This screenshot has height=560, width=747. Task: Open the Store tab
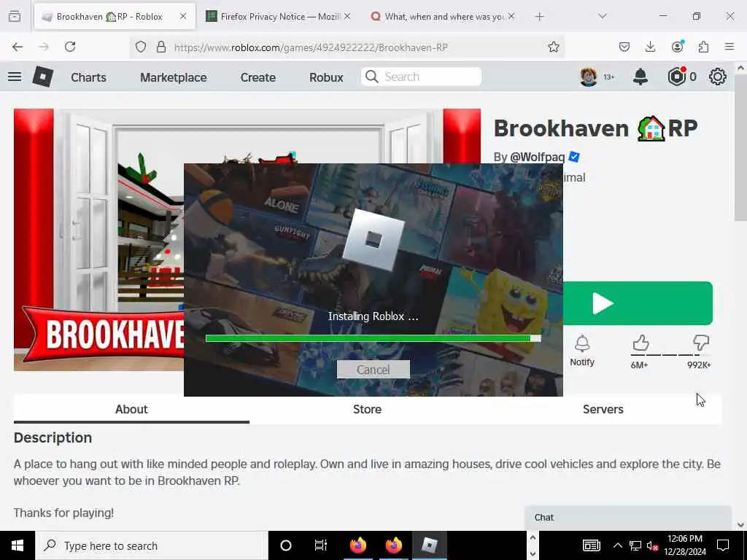coord(368,409)
